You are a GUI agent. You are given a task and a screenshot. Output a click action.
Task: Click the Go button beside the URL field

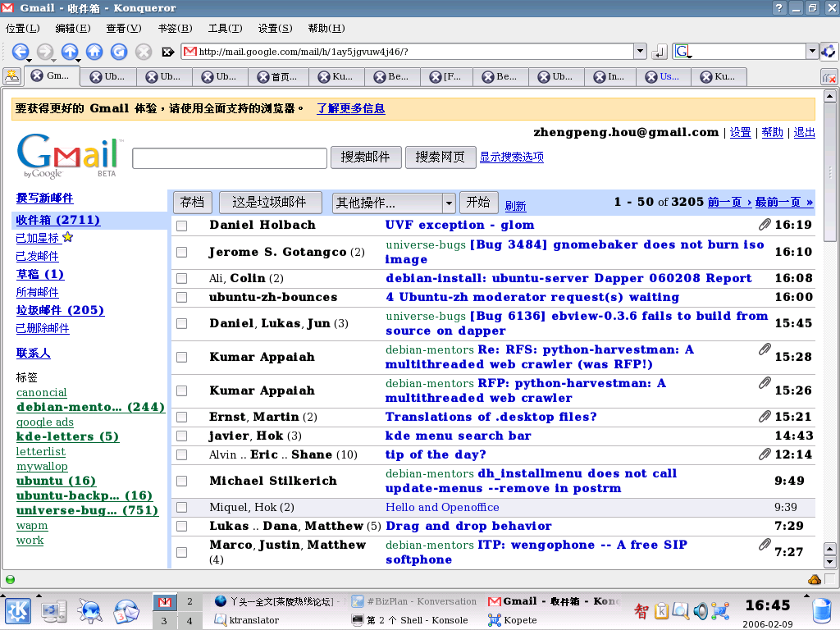click(660, 52)
